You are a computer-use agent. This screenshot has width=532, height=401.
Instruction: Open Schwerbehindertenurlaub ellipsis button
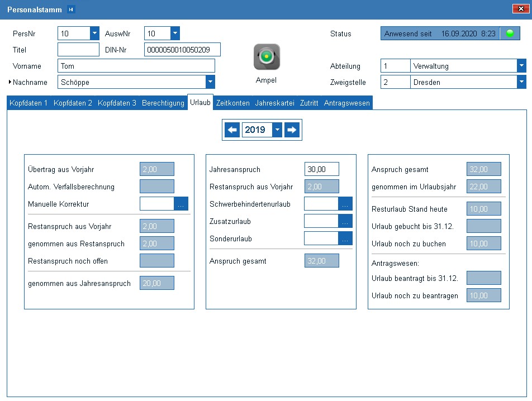point(345,204)
